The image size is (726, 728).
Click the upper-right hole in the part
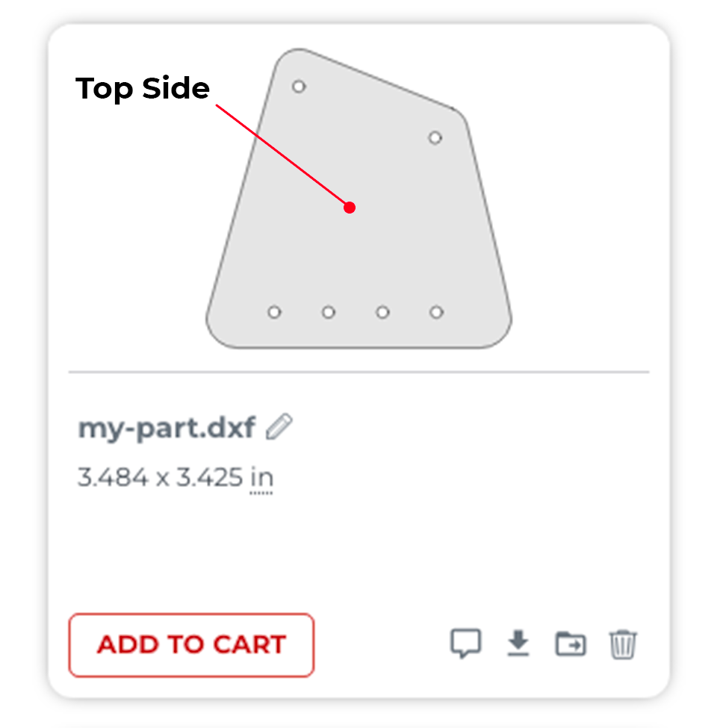pyautogui.click(x=435, y=137)
